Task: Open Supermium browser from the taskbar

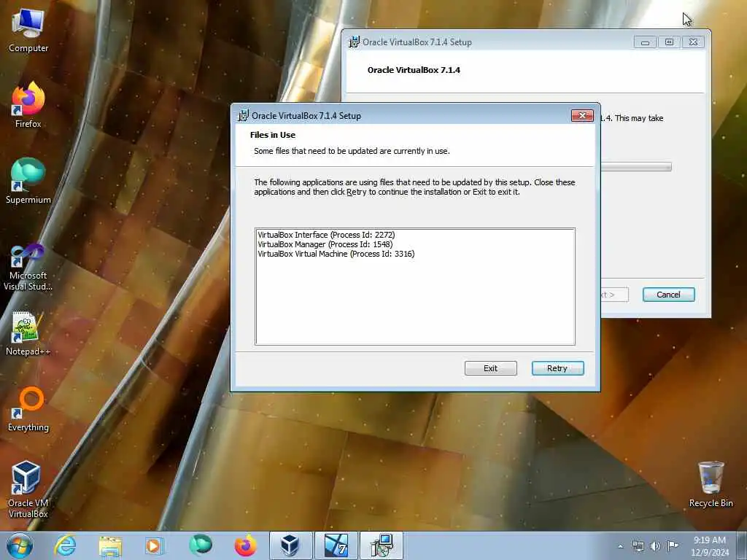Action: (x=201, y=545)
